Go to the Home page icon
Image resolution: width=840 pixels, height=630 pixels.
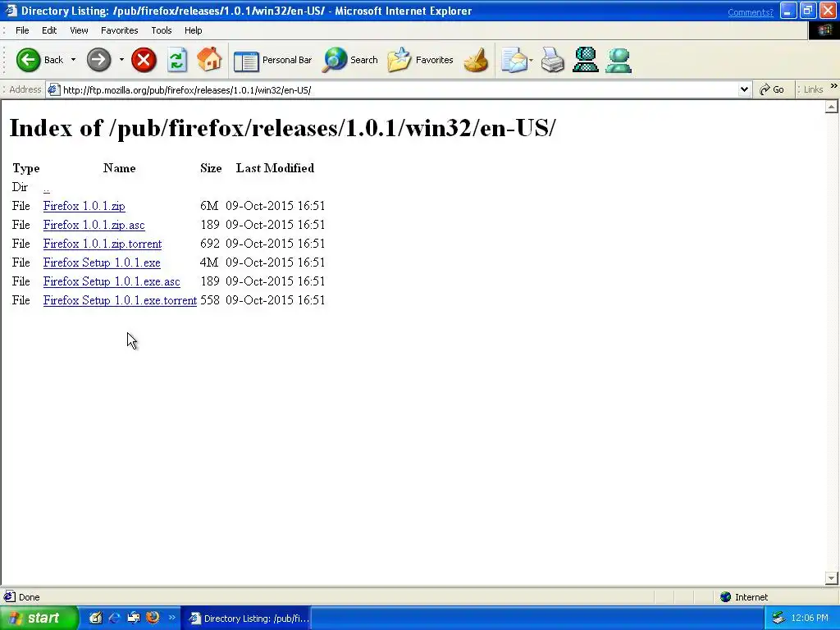click(209, 59)
